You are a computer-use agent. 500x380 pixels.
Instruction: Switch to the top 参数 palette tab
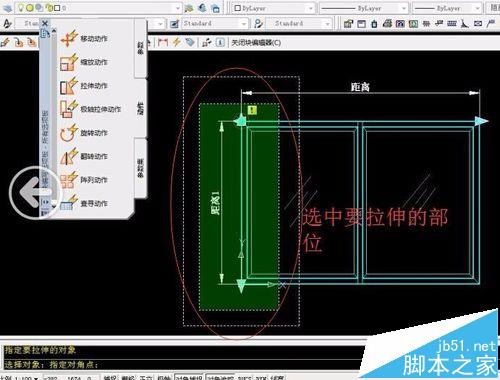(140, 48)
